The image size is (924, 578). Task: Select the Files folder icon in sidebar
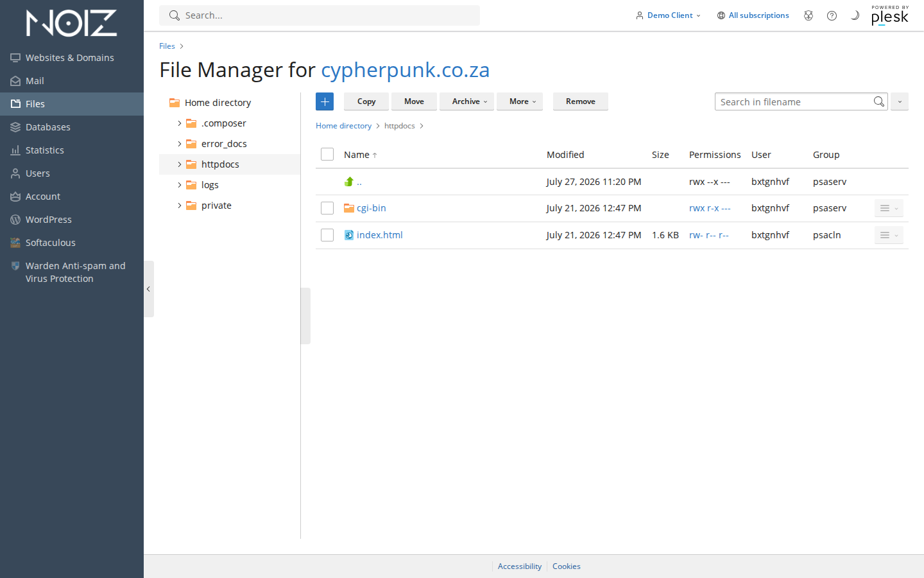pos(15,104)
